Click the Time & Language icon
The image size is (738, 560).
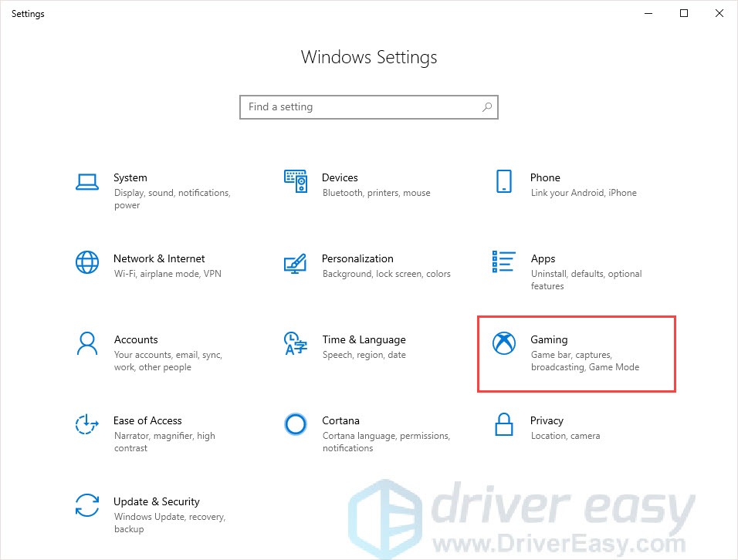coord(296,343)
